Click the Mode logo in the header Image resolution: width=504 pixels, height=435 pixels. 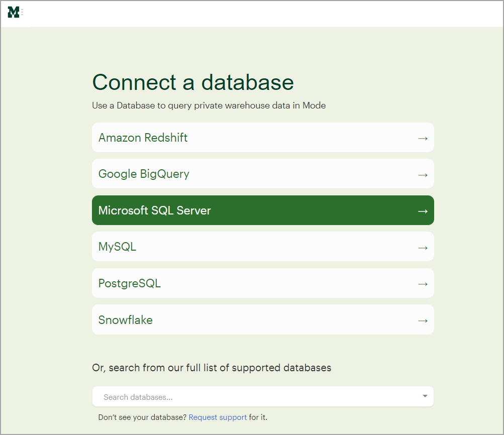(14, 12)
